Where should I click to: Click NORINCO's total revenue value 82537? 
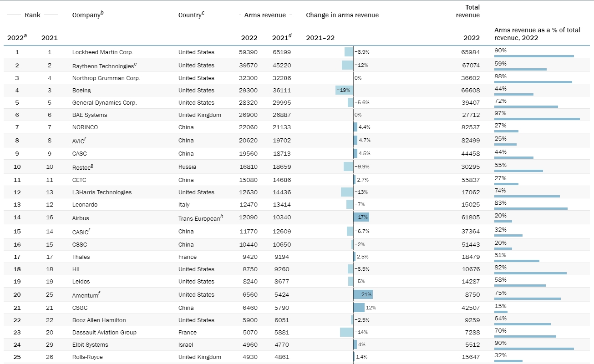click(x=470, y=127)
